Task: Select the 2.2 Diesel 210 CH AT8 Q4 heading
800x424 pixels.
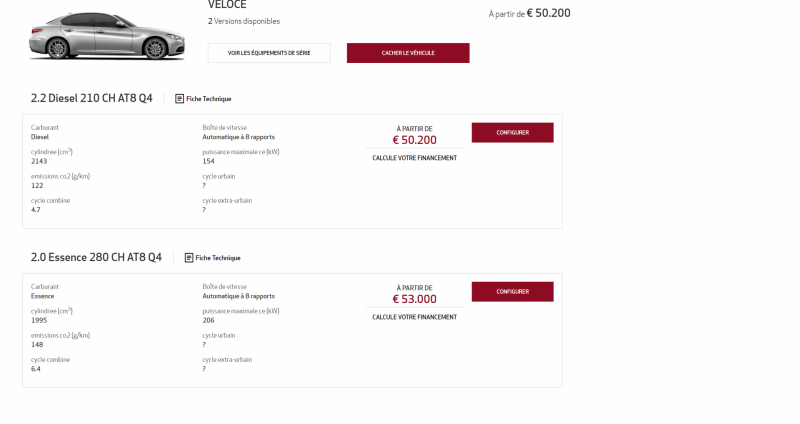Action: (x=91, y=98)
